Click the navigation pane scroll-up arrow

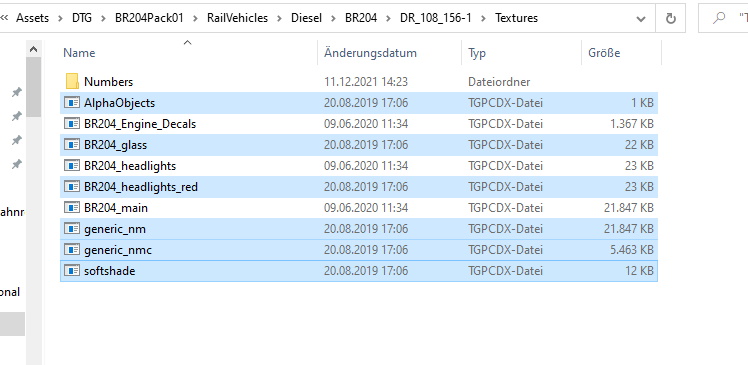pyautogui.click(x=33, y=49)
